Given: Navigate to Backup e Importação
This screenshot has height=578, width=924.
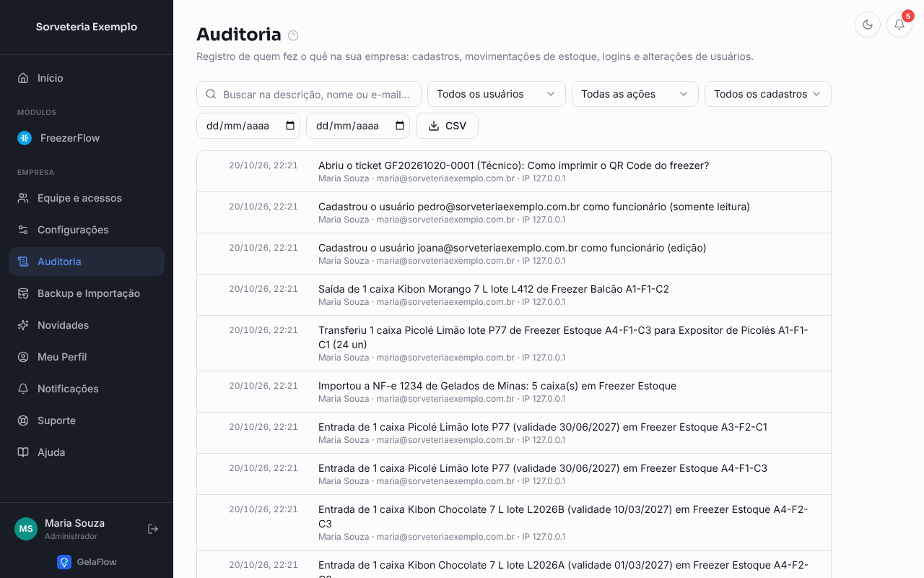Looking at the screenshot, I should (x=87, y=293).
